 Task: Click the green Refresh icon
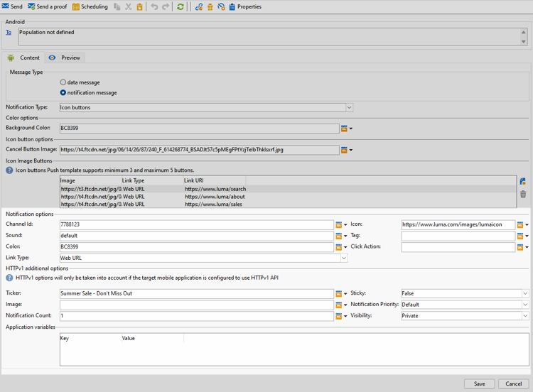tap(181, 6)
